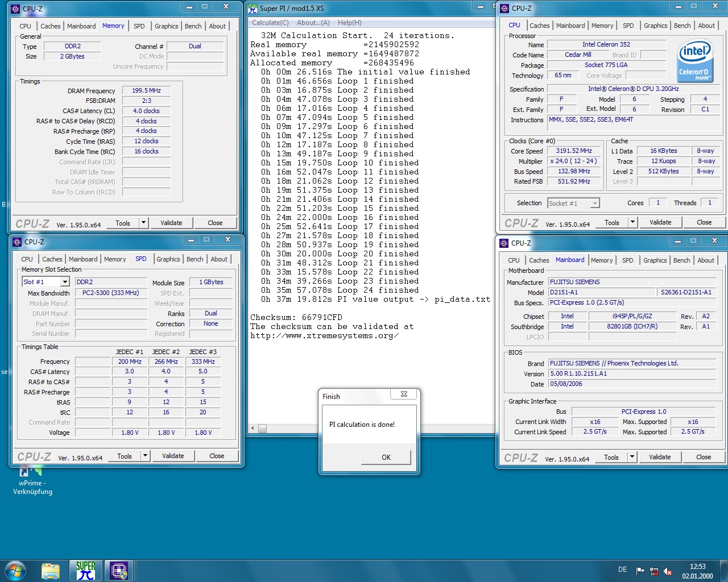Switch to About tab in the Mainboard window
Viewport: 728px width, 582px height.
706,260
